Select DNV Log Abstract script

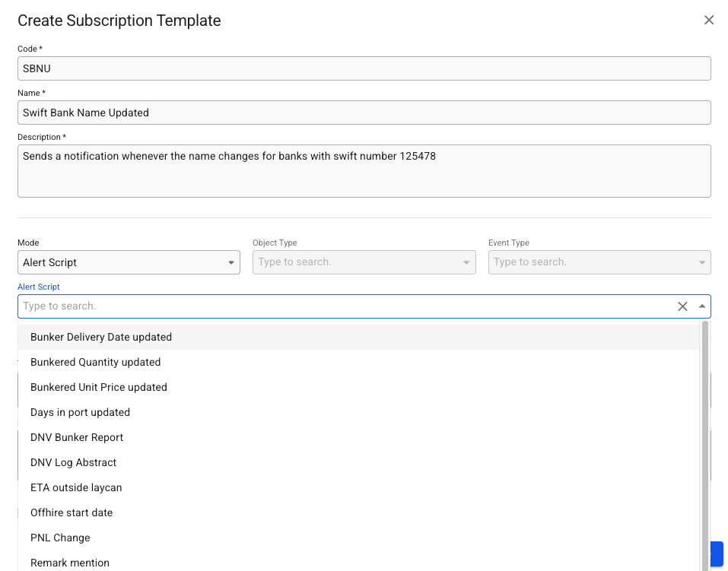(74, 462)
